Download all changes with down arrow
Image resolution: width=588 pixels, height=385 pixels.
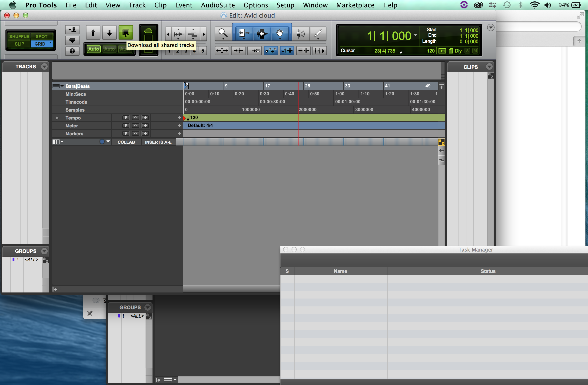[x=110, y=32]
